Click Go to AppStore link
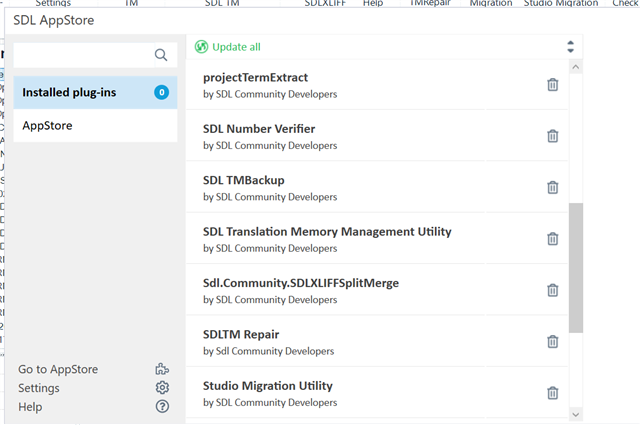The width and height of the screenshot is (640, 425). pos(58,369)
